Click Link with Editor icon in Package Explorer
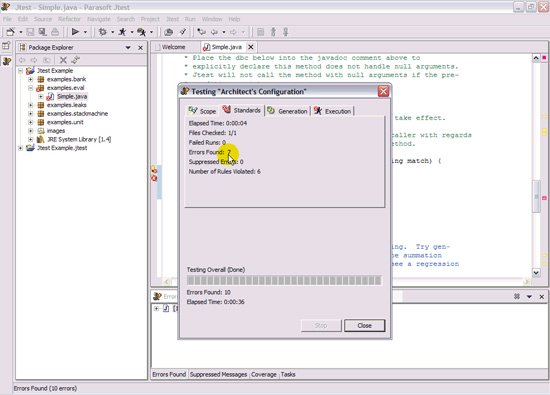Screen dimensions: 550x395 75,60
